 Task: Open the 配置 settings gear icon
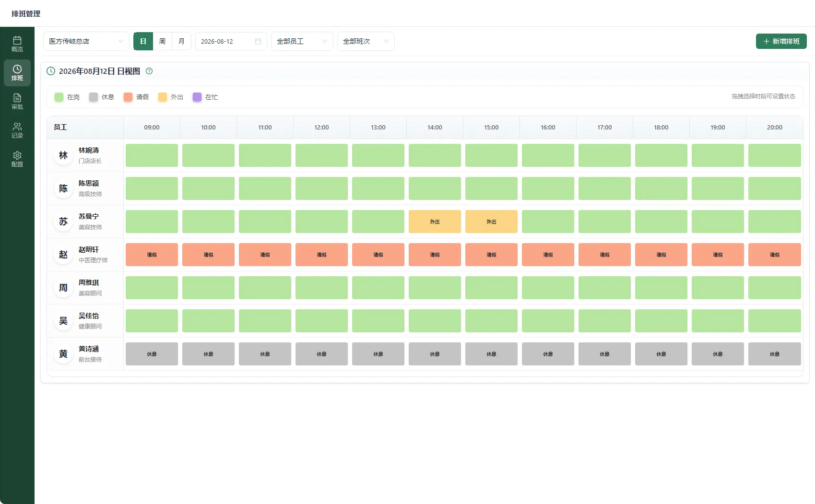point(17,159)
